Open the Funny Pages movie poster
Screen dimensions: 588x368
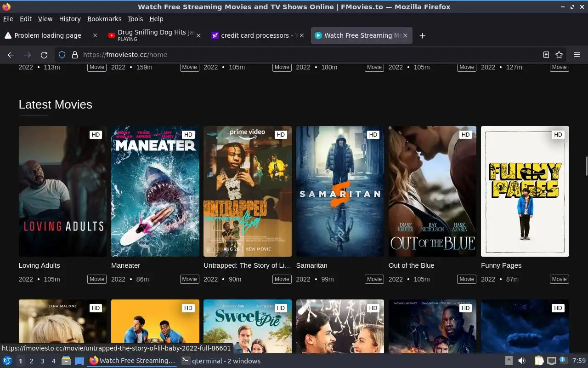pos(525,191)
